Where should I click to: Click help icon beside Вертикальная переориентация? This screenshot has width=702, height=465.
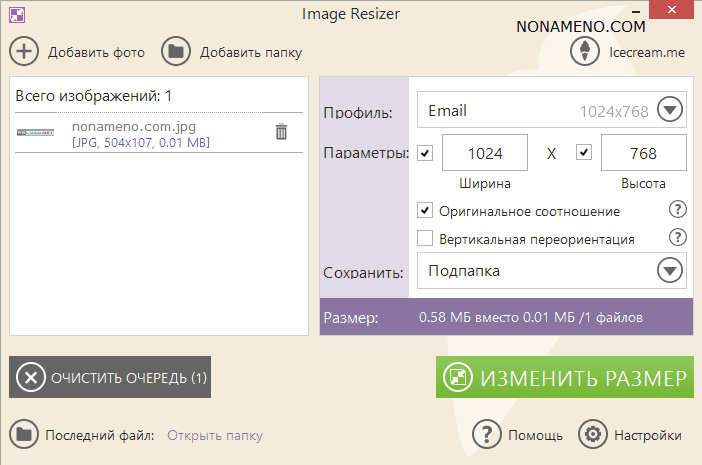point(677,238)
